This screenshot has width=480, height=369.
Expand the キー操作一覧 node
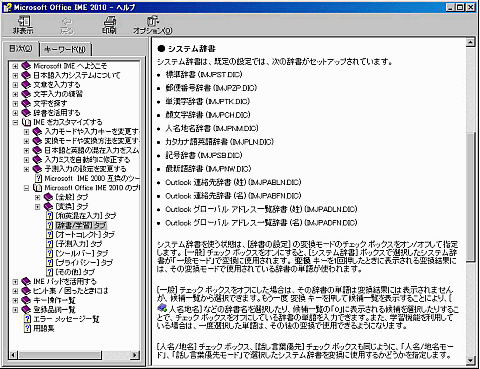pos(15,300)
